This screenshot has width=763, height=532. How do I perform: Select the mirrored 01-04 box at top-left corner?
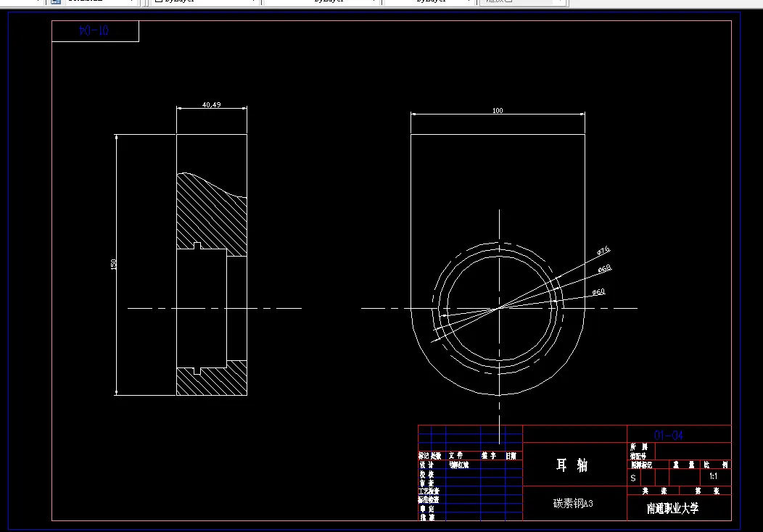[x=96, y=31]
